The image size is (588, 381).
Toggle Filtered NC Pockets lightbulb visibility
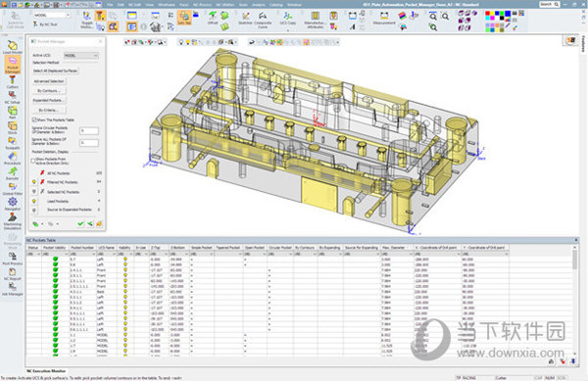click(x=34, y=182)
